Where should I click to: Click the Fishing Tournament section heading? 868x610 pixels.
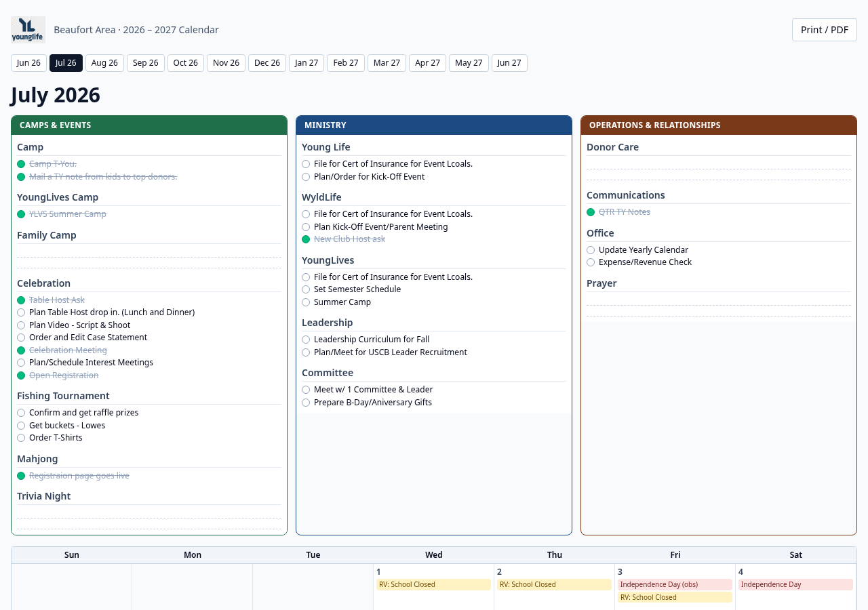(63, 396)
